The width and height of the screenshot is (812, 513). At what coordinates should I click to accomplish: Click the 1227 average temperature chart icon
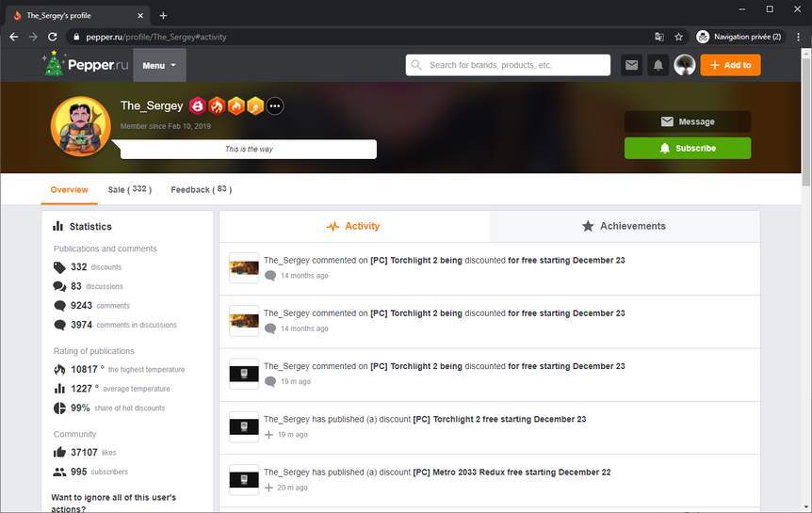59,389
